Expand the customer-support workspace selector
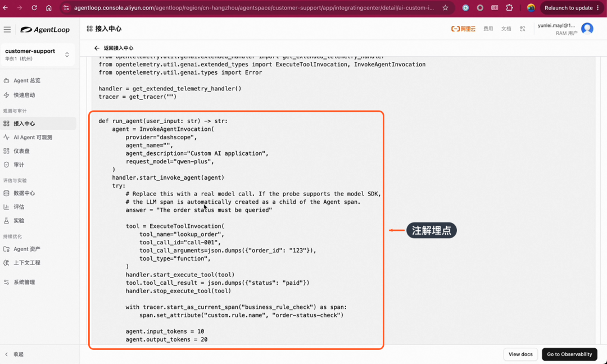 pos(38,54)
